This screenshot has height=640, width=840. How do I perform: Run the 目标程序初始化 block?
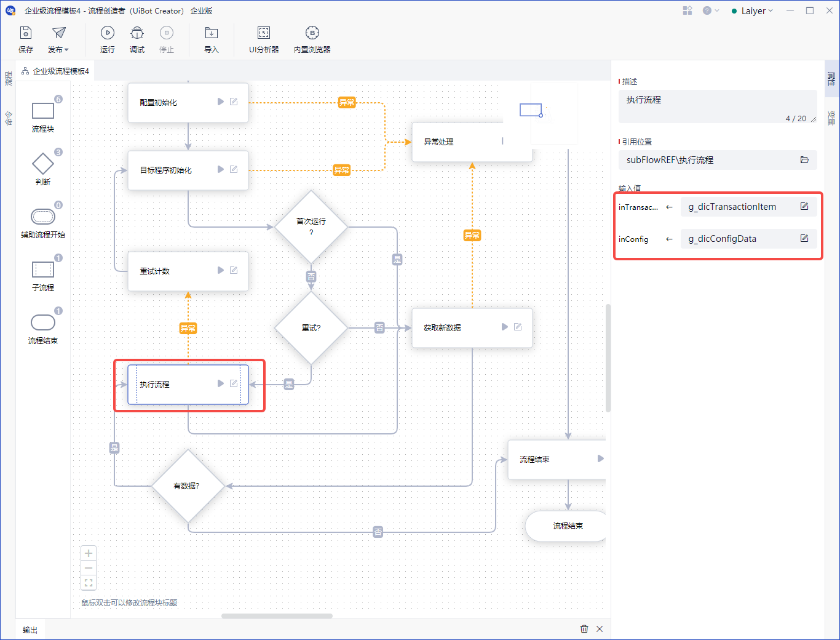221,169
